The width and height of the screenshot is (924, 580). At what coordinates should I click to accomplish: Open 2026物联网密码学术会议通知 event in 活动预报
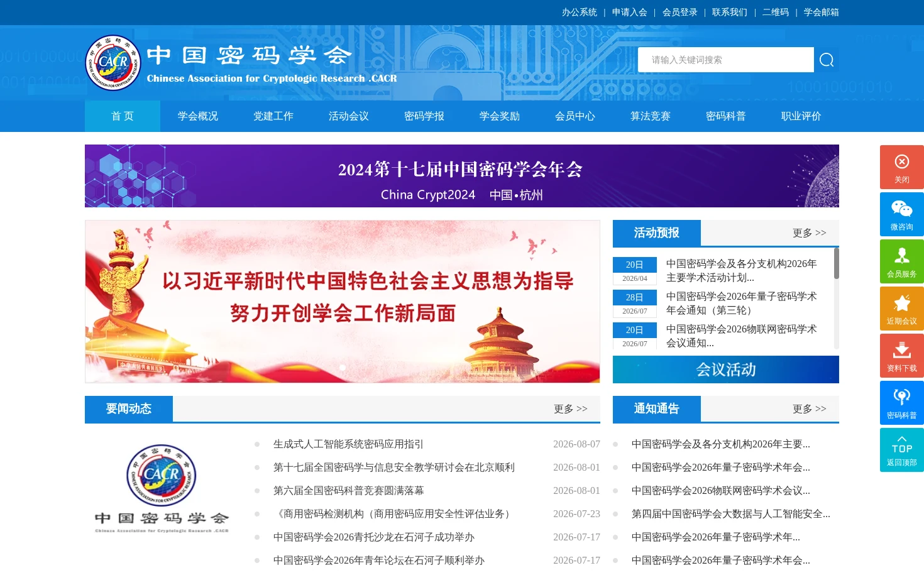coord(742,336)
